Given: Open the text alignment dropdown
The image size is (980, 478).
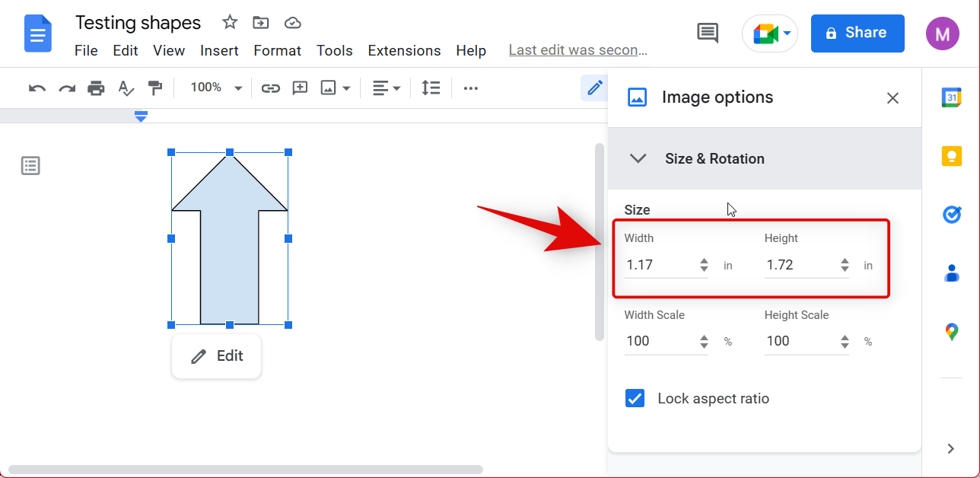Looking at the screenshot, I should click(387, 88).
